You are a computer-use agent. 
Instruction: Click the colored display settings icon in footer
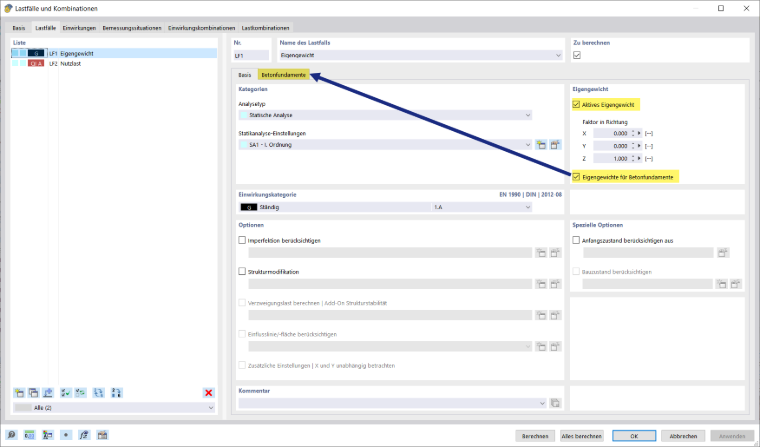coord(48,435)
